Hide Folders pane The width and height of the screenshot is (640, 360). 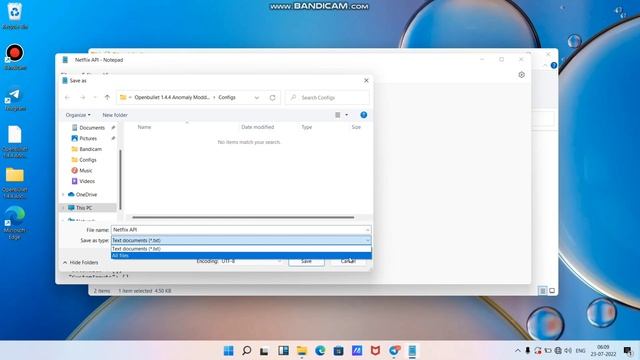point(80,262)
